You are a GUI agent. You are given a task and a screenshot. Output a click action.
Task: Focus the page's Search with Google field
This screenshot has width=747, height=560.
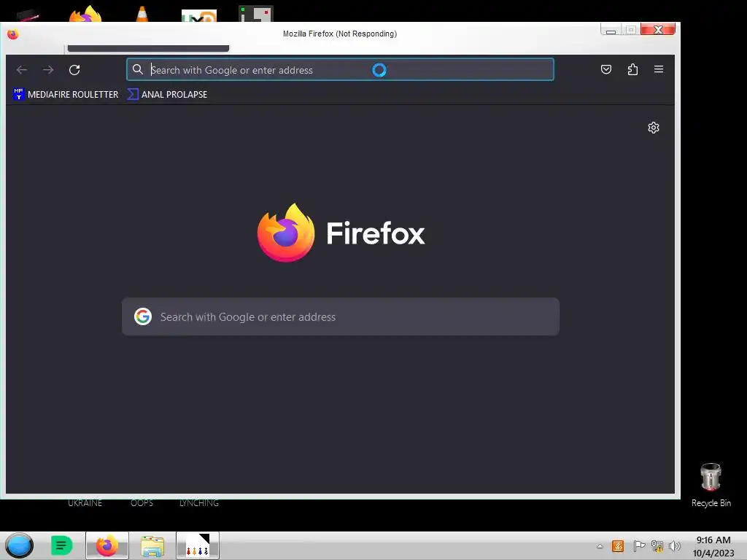coord(341,316)
